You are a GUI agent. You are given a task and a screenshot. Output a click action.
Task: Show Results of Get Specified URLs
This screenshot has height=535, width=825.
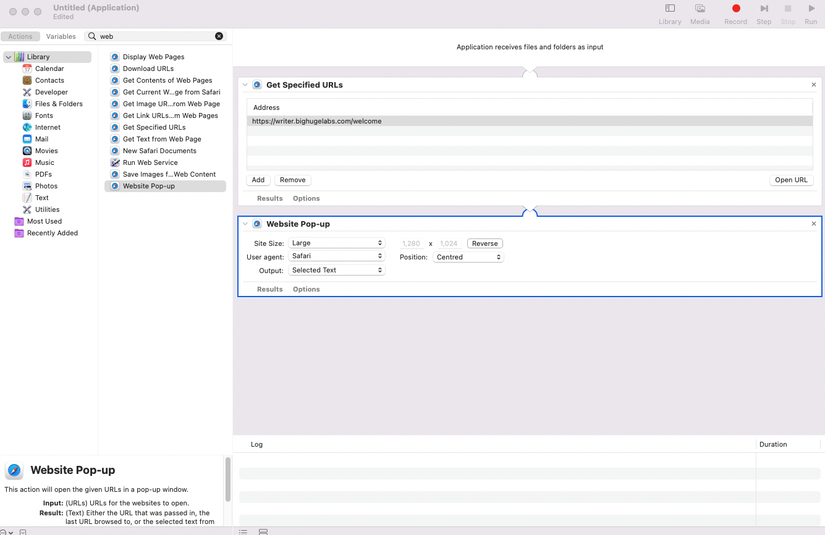[x=270, y=198]
